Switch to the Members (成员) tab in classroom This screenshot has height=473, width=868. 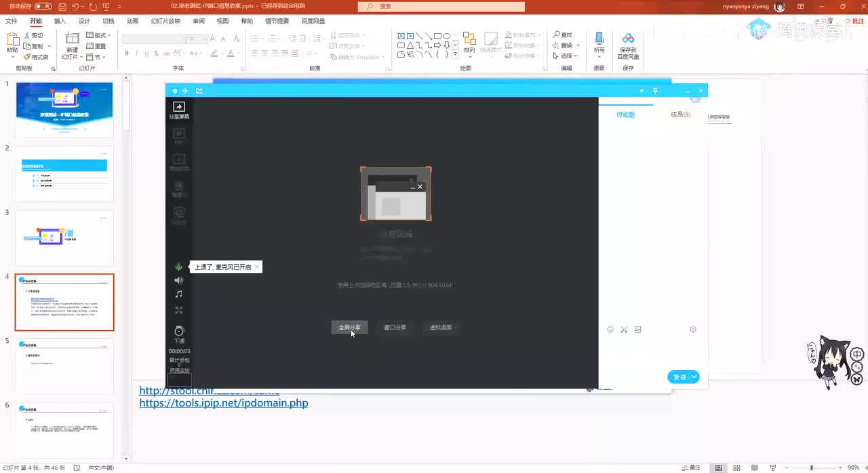[x=680, y=115]
